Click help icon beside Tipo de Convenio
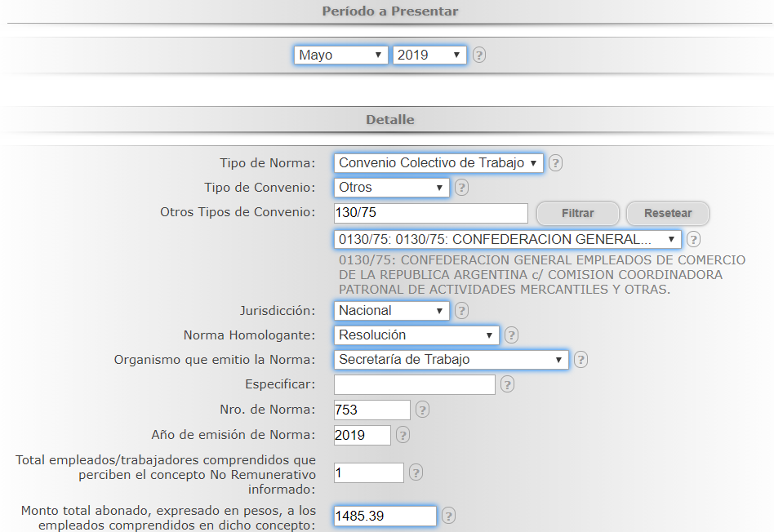The height and width of the screenshot is (532, 774). tap(461, 188)
